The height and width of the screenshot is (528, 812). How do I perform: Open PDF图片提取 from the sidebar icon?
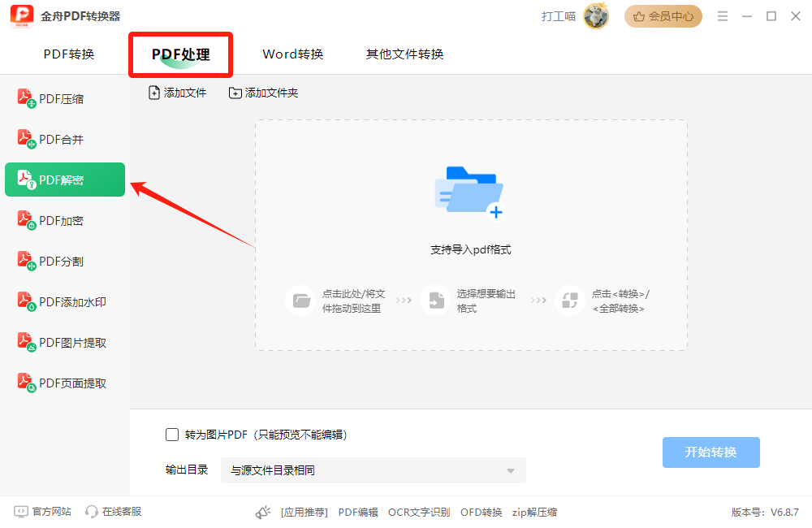tap(27, 343)
